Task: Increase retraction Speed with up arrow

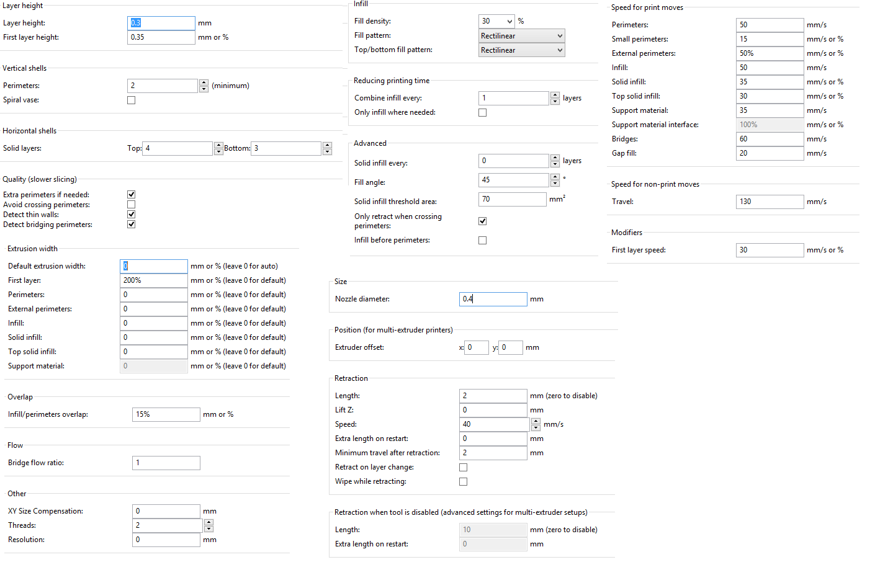Action: 536,421
